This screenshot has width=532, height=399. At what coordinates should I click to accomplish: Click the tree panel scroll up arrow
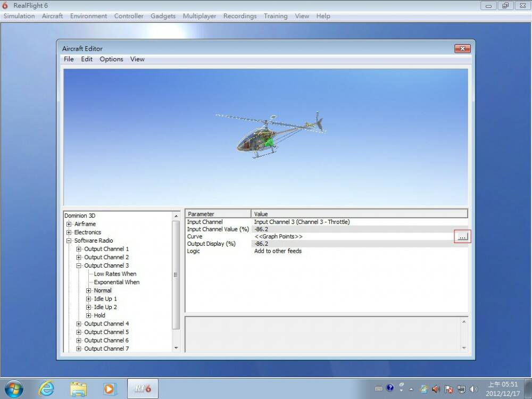pos(176,216)
